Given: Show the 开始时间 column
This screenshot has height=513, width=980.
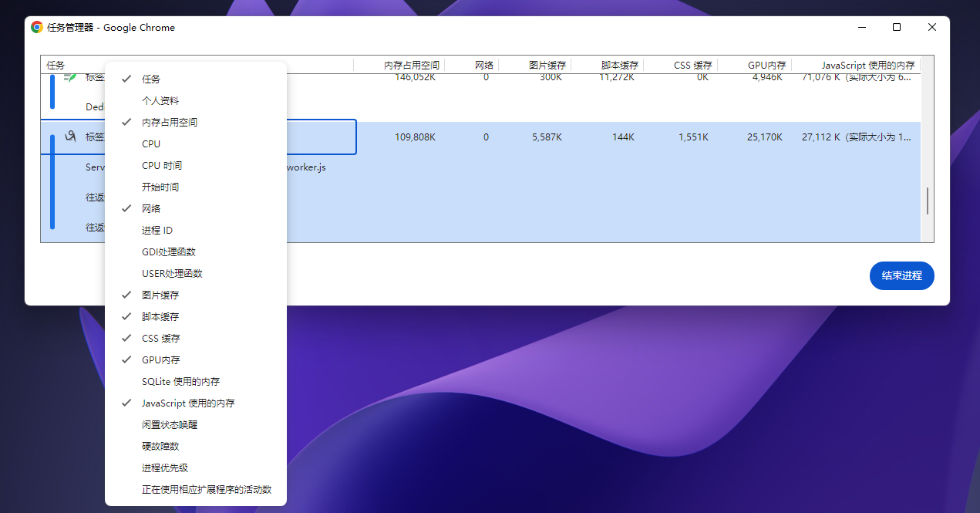Looking at the screenshot, I should (196, 187).
